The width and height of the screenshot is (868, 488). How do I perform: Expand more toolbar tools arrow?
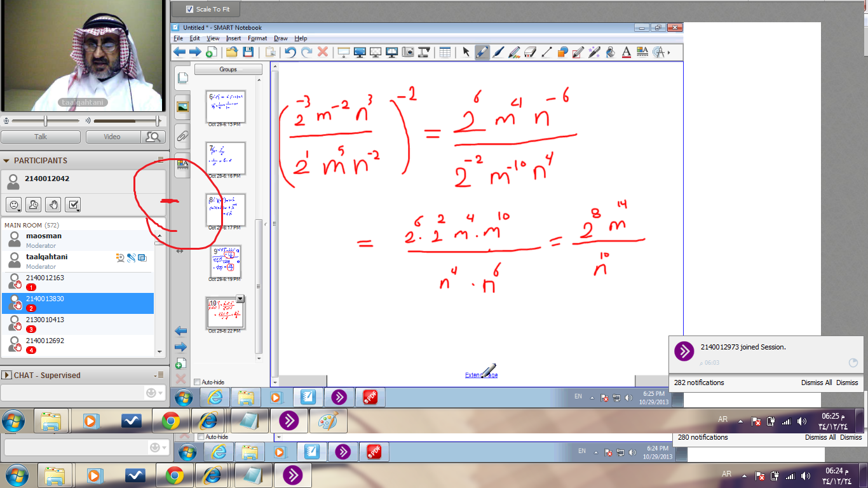pos(668,52)
